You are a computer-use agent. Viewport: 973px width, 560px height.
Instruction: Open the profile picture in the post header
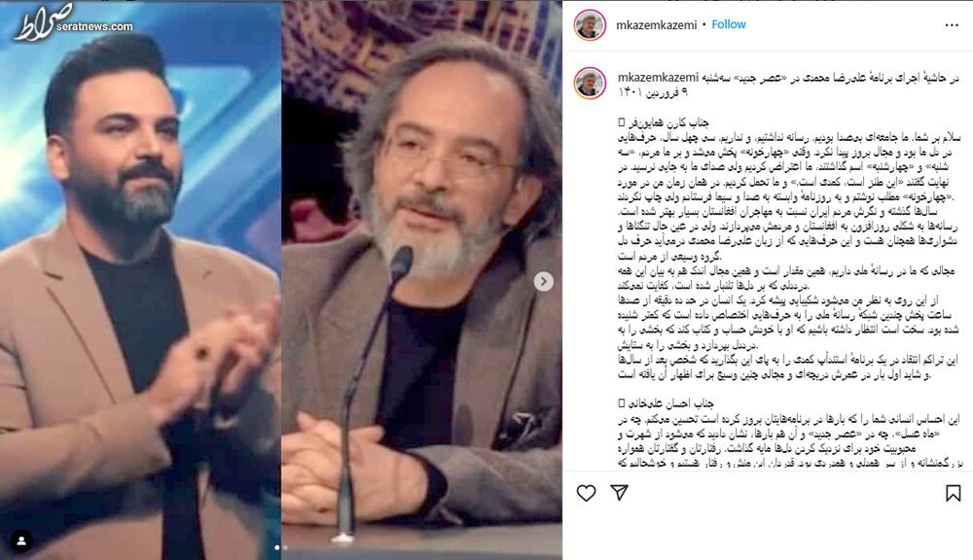click(x=590, y=25)
